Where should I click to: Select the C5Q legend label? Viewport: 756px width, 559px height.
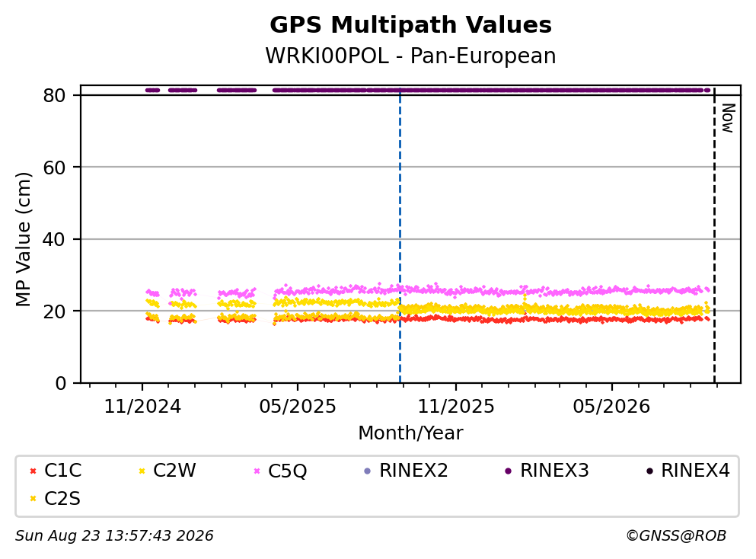[287, 471]
